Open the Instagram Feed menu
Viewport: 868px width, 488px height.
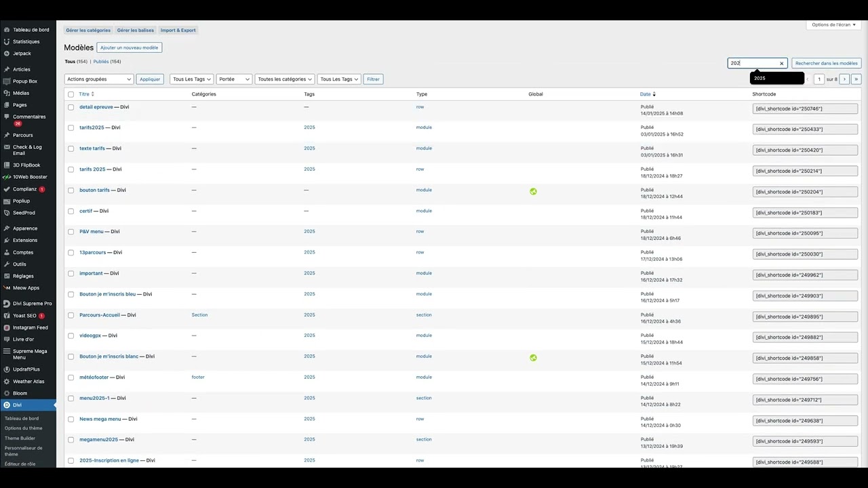(30, 327)
